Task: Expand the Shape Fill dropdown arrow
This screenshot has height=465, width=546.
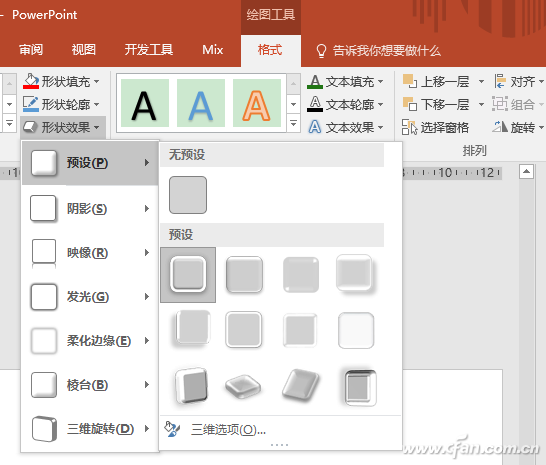Action: 96,82
